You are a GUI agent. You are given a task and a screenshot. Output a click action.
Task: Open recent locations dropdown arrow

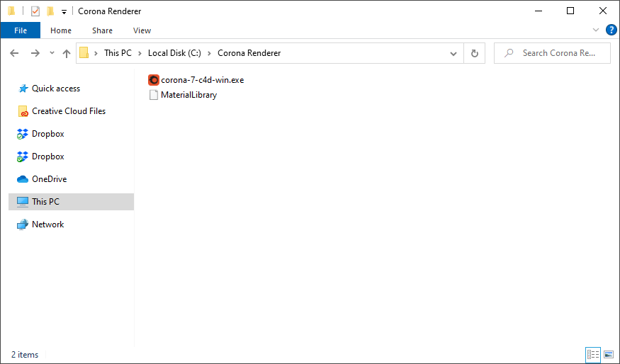[x=52, y=53]
